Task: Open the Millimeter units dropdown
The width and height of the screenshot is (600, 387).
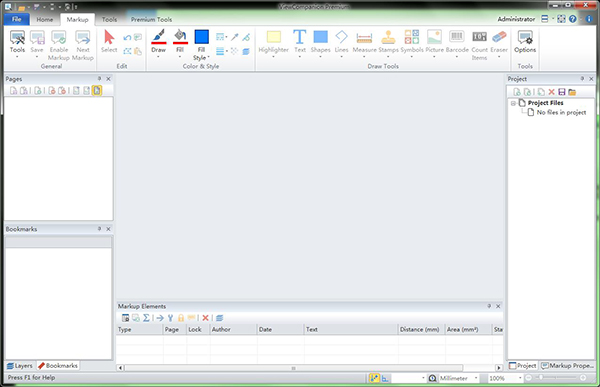Action: pyautogui.click(x=458, y=378)
